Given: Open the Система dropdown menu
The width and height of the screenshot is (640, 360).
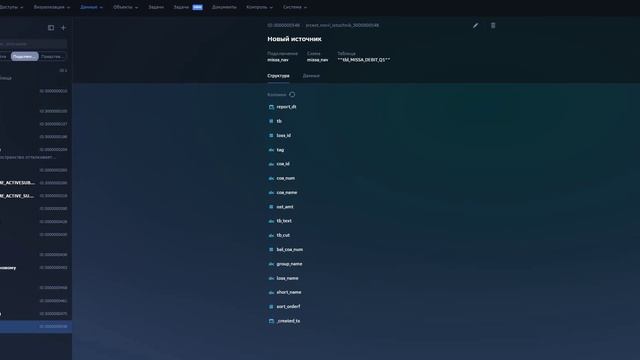Looking at the screenshot, I should (x=295, y=7).
